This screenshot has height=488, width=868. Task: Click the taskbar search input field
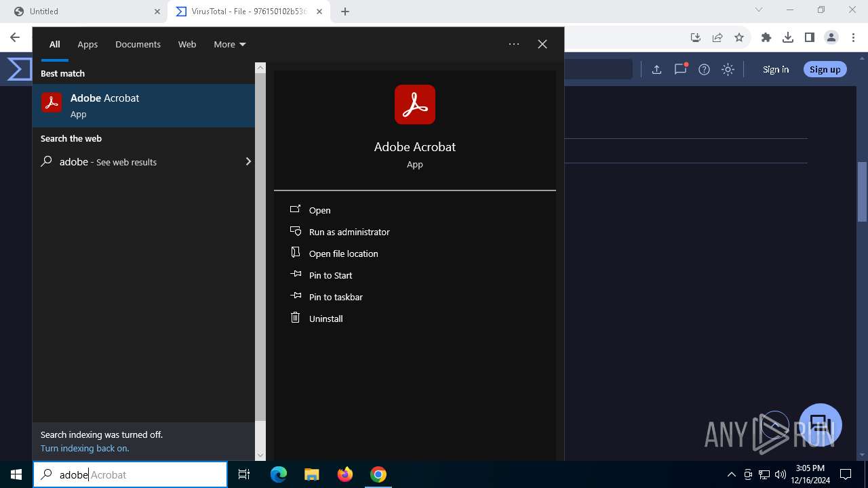point(130,474)
